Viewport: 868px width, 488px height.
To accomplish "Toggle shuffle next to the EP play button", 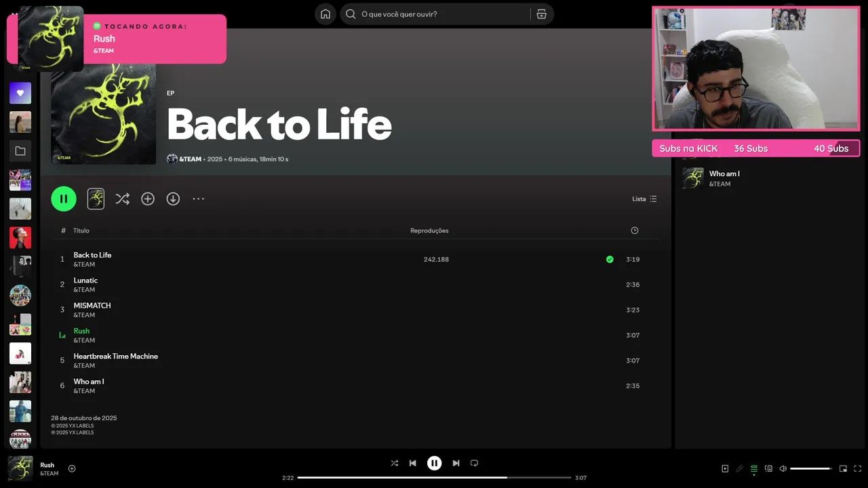I will 122,199.
